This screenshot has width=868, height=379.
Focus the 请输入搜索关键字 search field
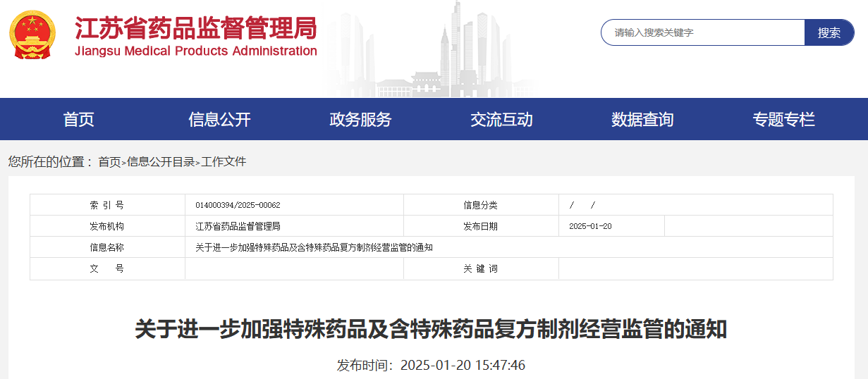[703, 32]
